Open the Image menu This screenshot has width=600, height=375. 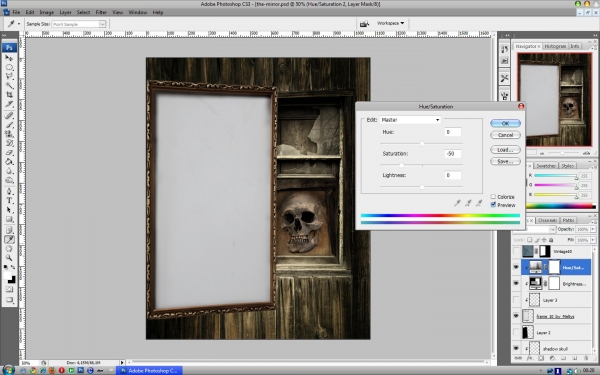coord(47,12)
